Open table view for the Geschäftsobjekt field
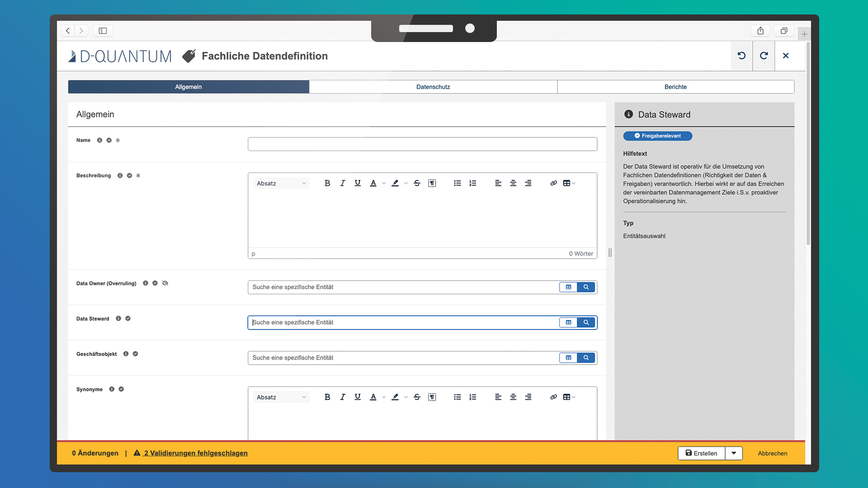The width and height of the screenshot is (868, 488). point(568,358)
